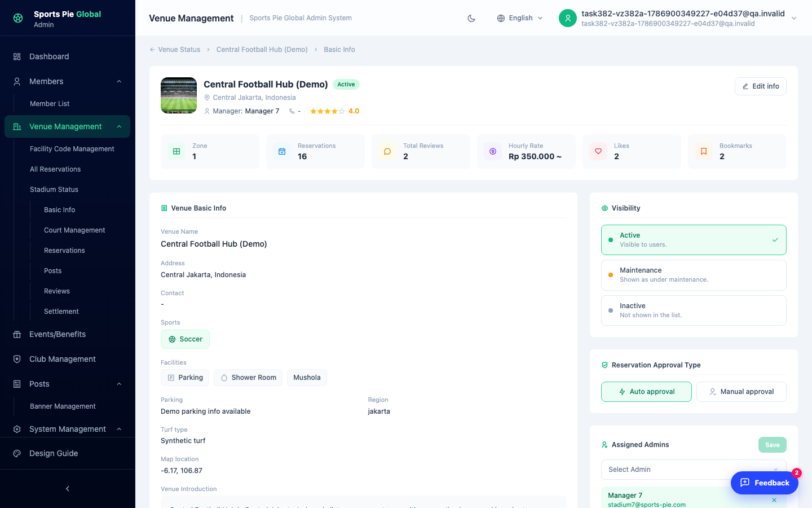Click the Dashboard grid icon in sidebar
The width and height of the screenshot is (812, 508).
(x=17, y=56)
